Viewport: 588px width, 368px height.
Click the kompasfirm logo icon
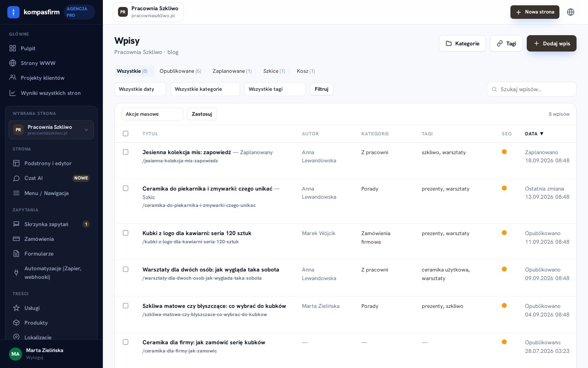pyautogui.click(x=13, y=12)
